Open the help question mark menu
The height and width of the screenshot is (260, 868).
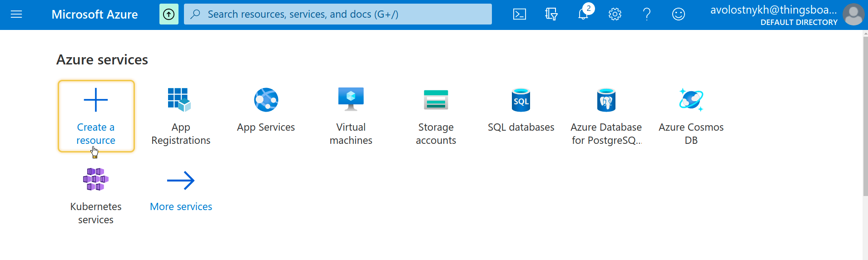click(647, 15)
